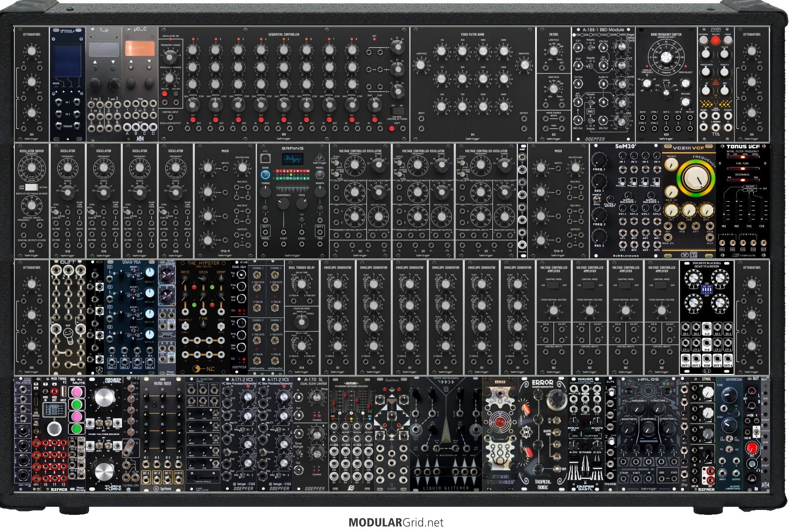793x532 pixels.
Task: Select the Filters 923 module
Action: point(554,84)
